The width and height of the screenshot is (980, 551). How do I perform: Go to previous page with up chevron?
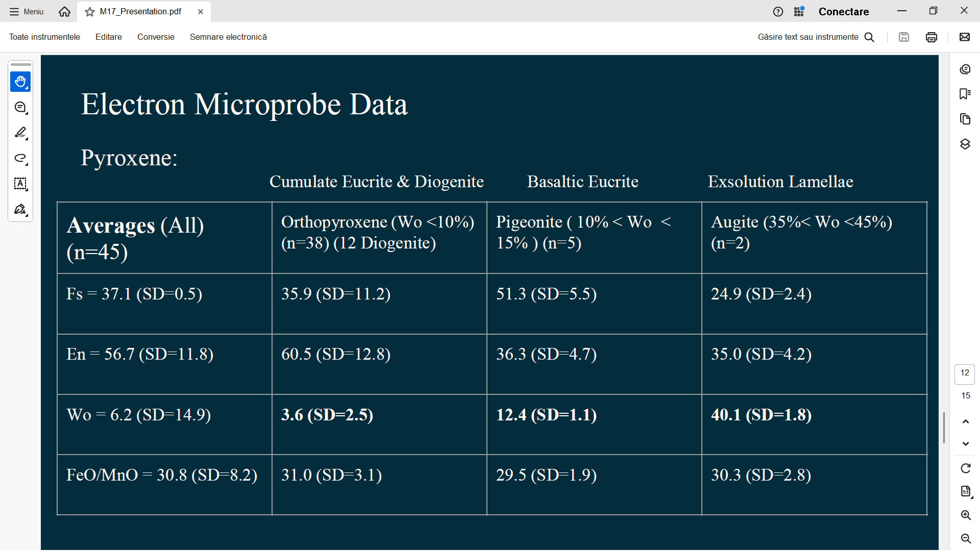pos(965,421)
